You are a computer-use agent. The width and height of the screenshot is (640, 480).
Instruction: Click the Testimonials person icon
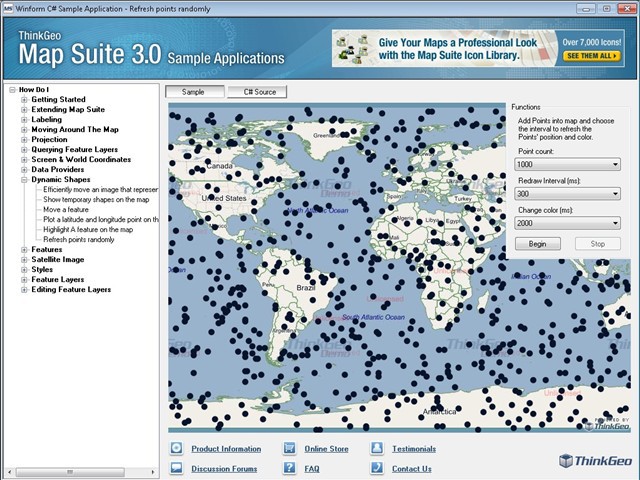pos(377,448)
